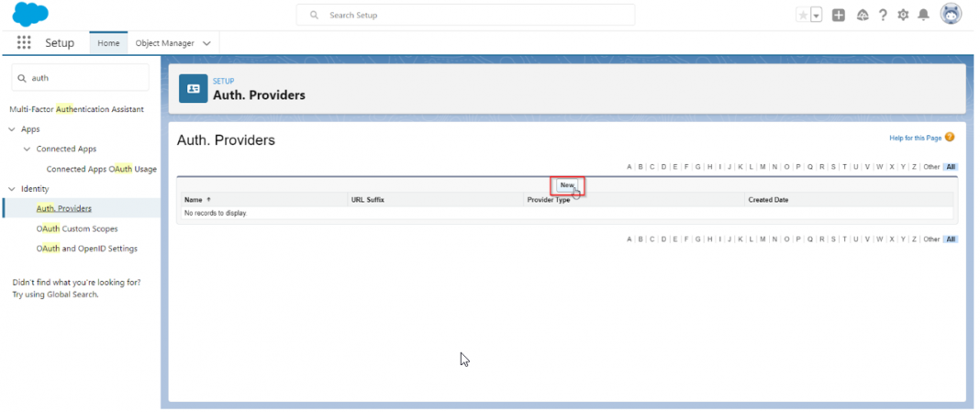Open the favorites list dropdown arrow
The width and height of the screenshot is (980, 412).
[816, 15]
